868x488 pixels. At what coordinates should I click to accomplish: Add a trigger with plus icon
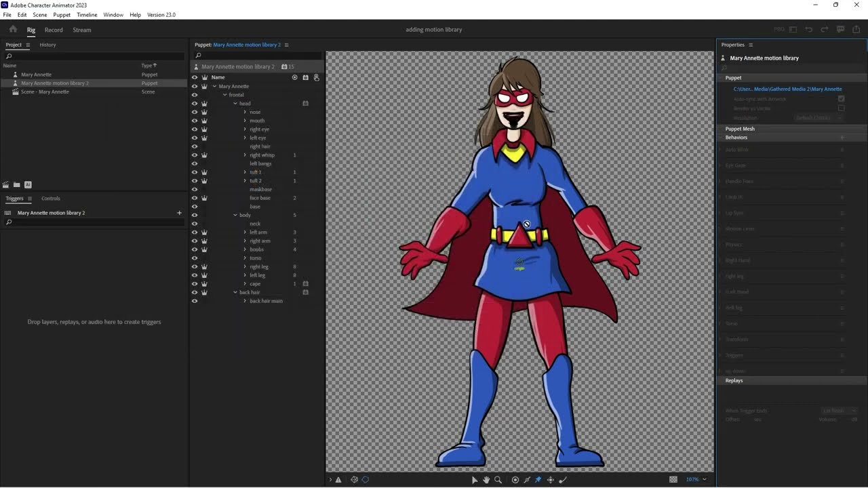point(179,213)
